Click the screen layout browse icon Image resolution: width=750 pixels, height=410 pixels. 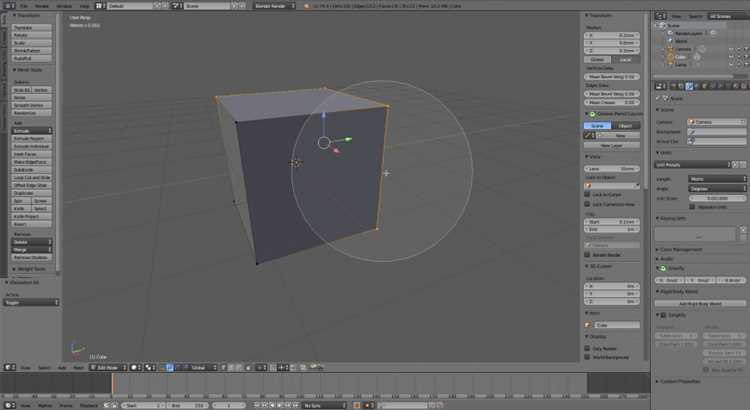pyautogui.click(x=99, y=6)
